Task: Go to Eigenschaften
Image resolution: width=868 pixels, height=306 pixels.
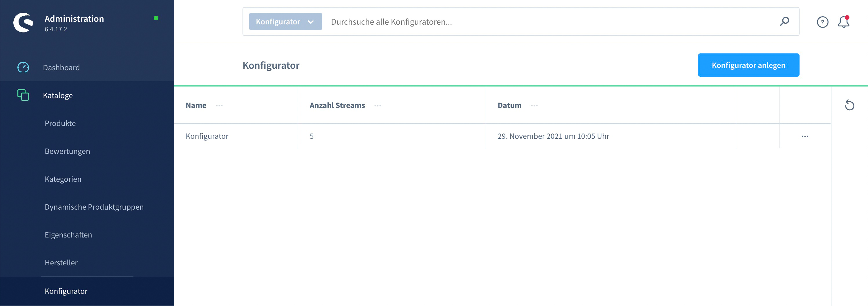Action: tap(68, 235)
